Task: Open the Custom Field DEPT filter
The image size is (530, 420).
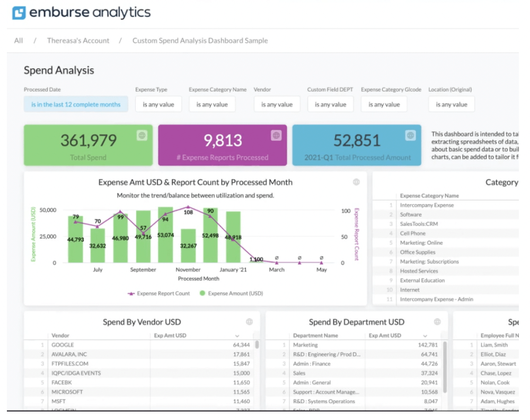Action: tap(330, 104)
